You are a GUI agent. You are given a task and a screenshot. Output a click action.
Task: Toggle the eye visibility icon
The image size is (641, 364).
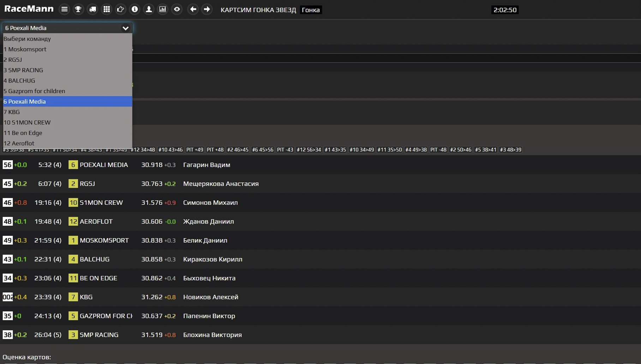click(x=177, y=10)
